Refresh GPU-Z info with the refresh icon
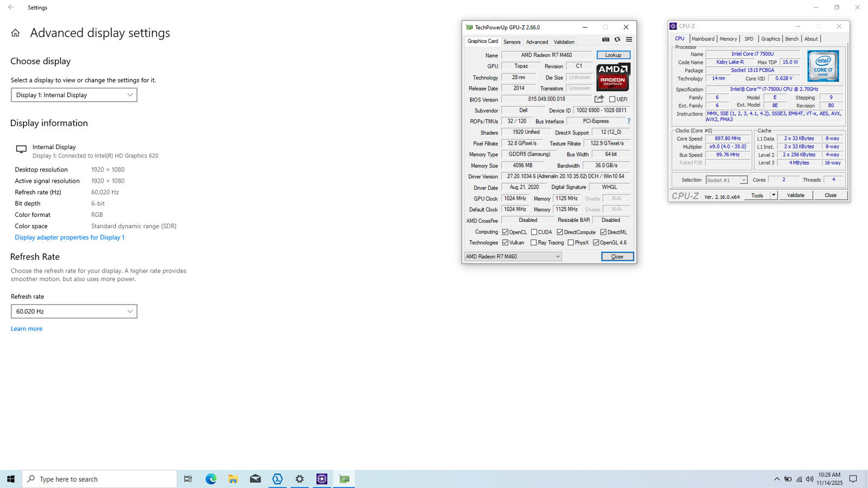 point(617,40)
